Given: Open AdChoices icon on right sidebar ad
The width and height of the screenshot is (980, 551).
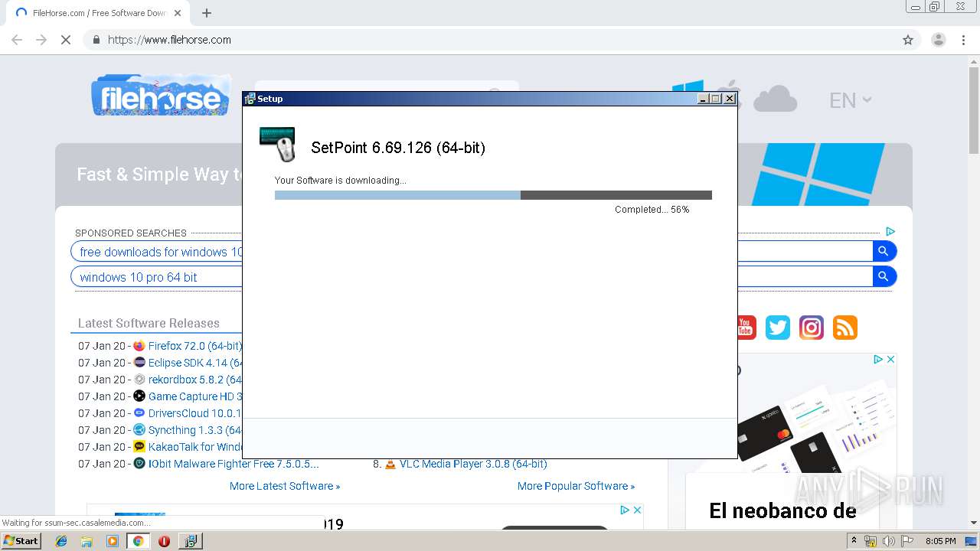Looking at the screenshot, I should 879,359.
